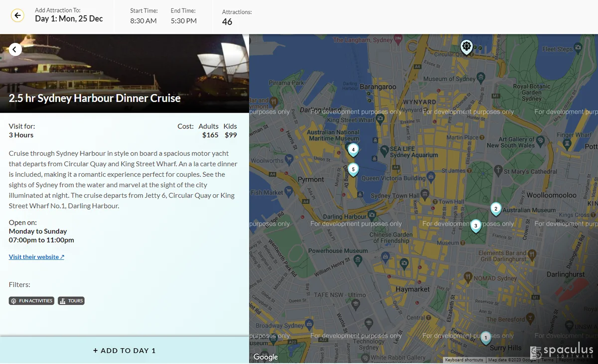Screen dimensions: 598x364
Task: Click Powerhouse Museum map pin
Action: (358, 259)
